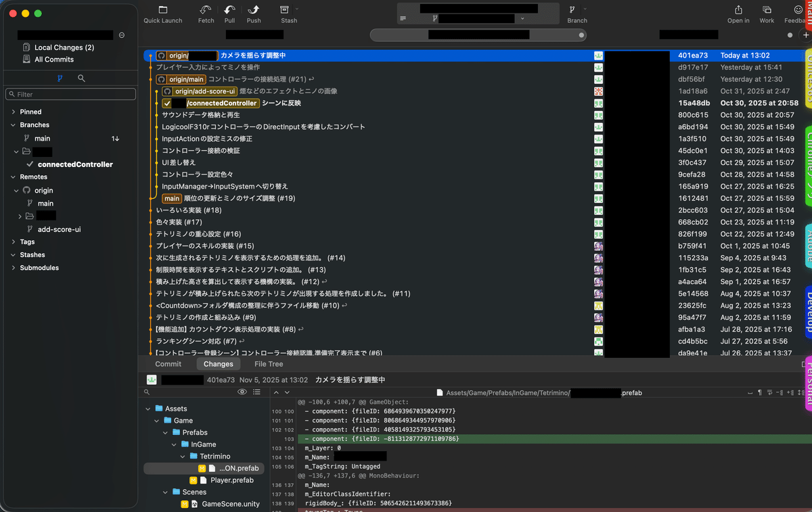Open the Feedback smiley icon

798,10
